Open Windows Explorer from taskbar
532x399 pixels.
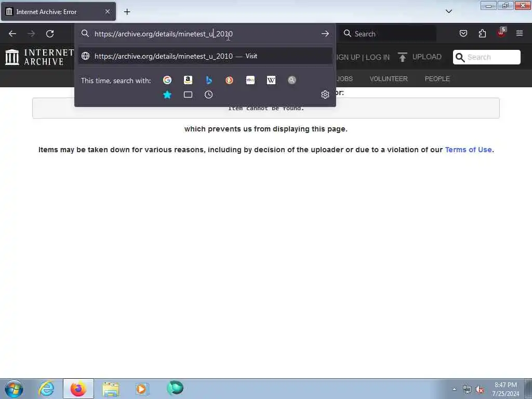tap(111, 389)
